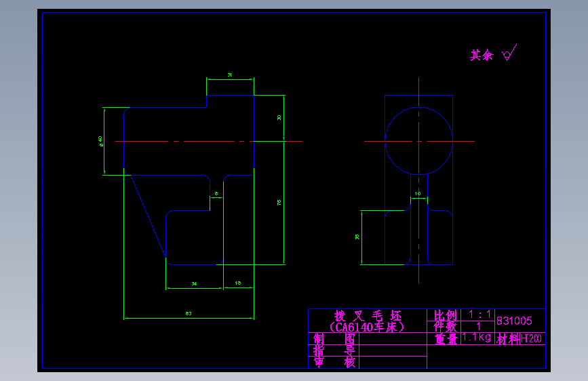This screenshot has height=381, width=588.
Task: Click the '1.1kg' weight value
Action: [x=477, y=338]
